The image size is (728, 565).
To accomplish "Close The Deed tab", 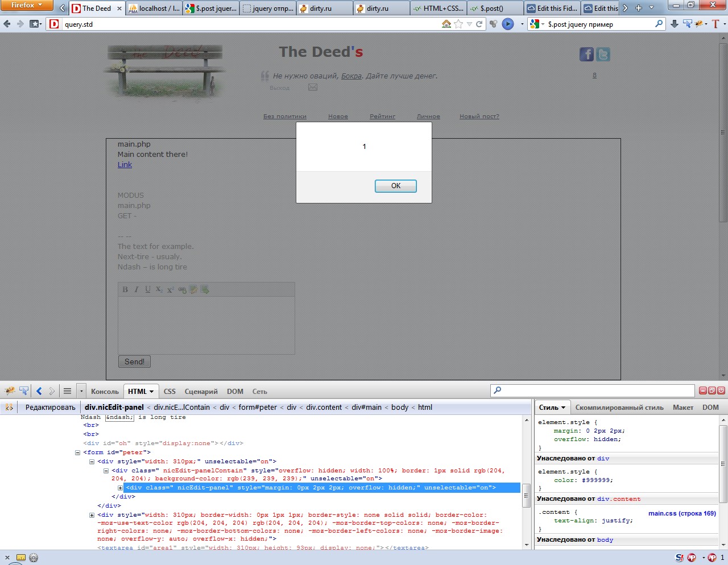I will 119,9.
